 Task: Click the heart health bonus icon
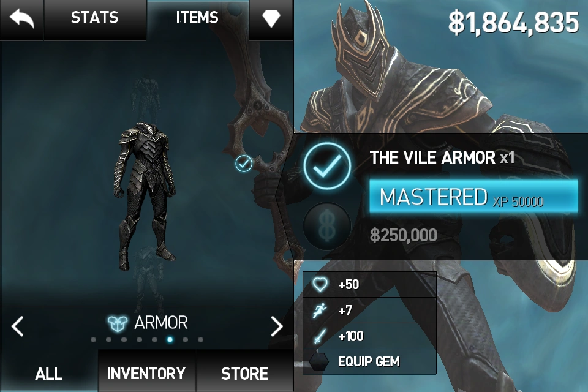tap(320, 284)
